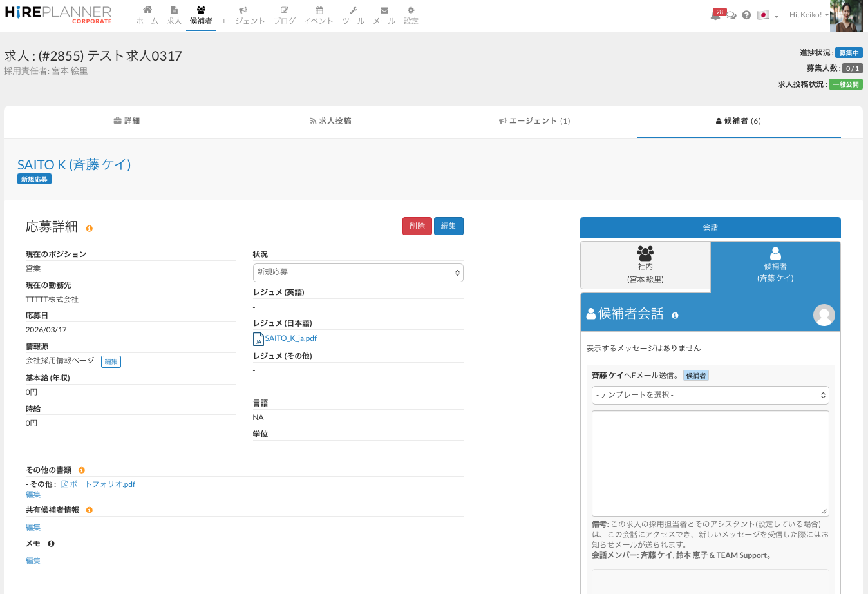The image size is (868, 594).
Task: Click the help question mark icon
Action: (746, 15)
